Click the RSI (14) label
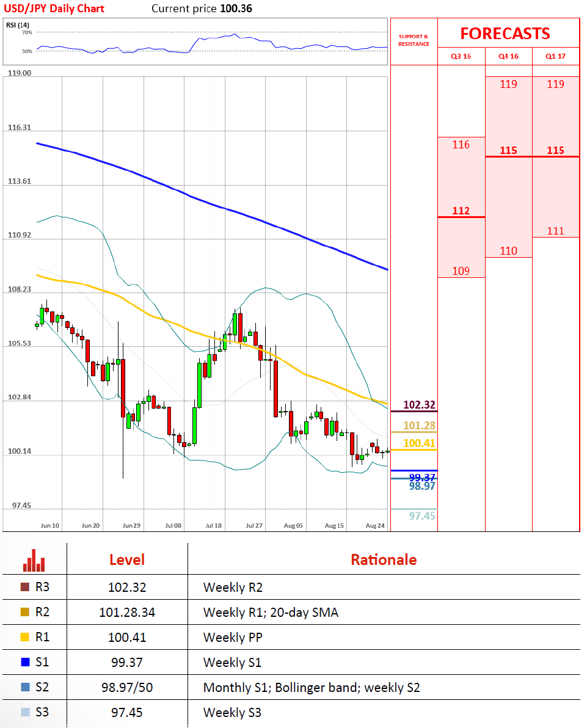 click(x=18, y=25)
